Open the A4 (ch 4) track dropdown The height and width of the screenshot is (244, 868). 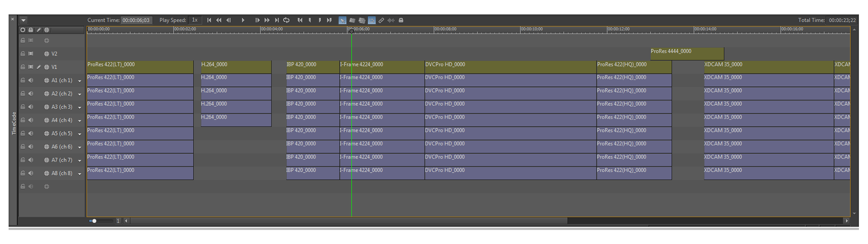click(x=80, y=121)
